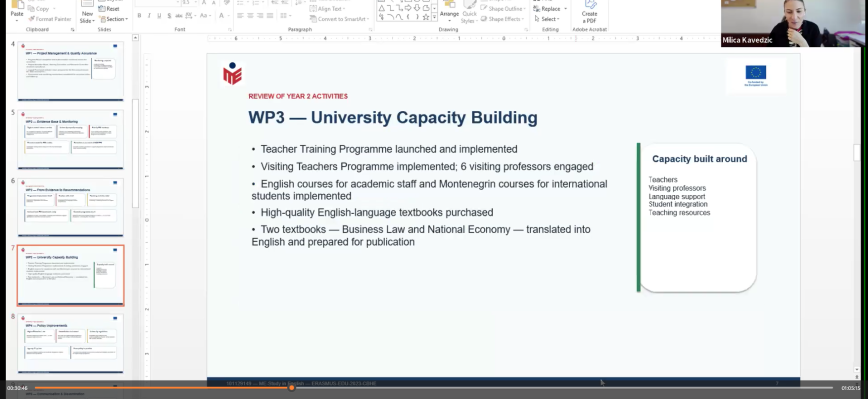Select slide 5 thumbnail WP2 Evidence Base
Viewport: 868px width, 399px height.
coord(70,139)
